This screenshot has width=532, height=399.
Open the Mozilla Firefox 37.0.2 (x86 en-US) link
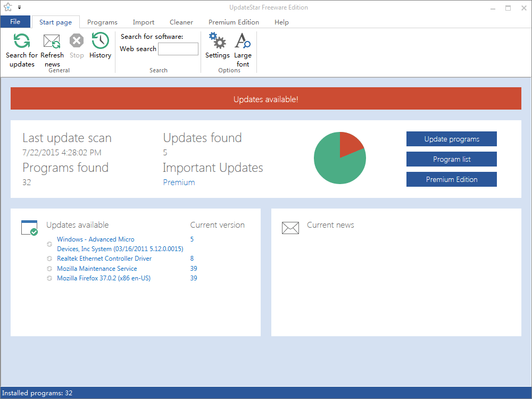point(104,278)
